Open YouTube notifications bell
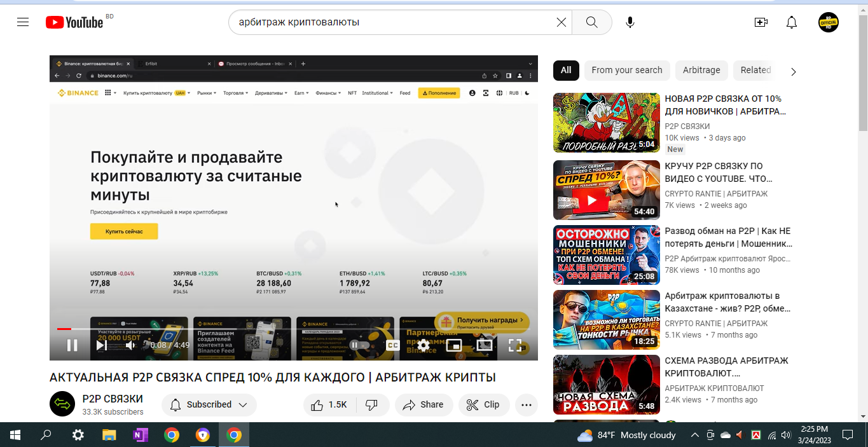 point(792,22)
